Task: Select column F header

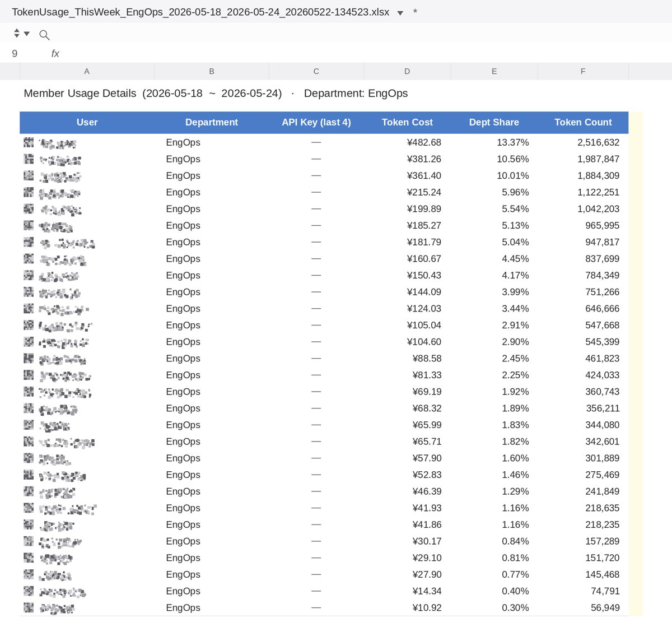Action: (583, 71)
